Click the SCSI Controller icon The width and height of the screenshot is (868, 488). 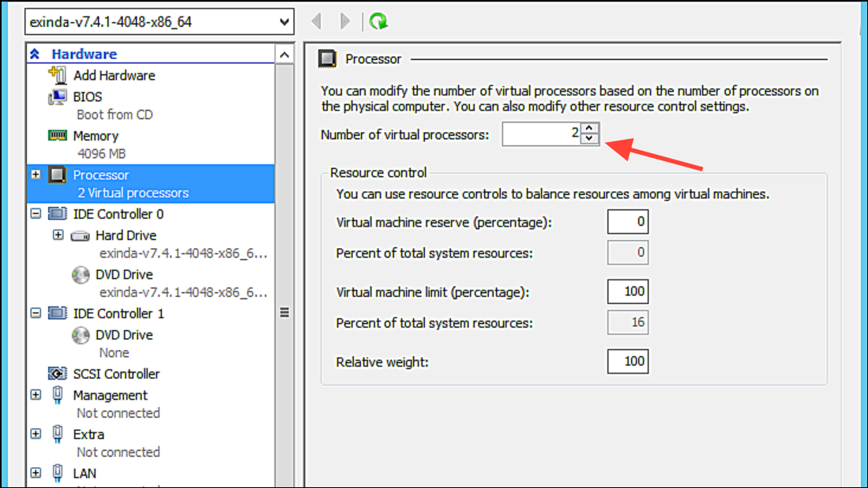click(x=58, y=374)
